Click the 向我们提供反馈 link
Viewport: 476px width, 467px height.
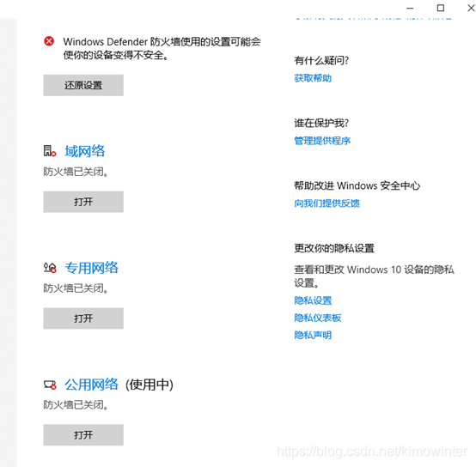pos(327,203)
